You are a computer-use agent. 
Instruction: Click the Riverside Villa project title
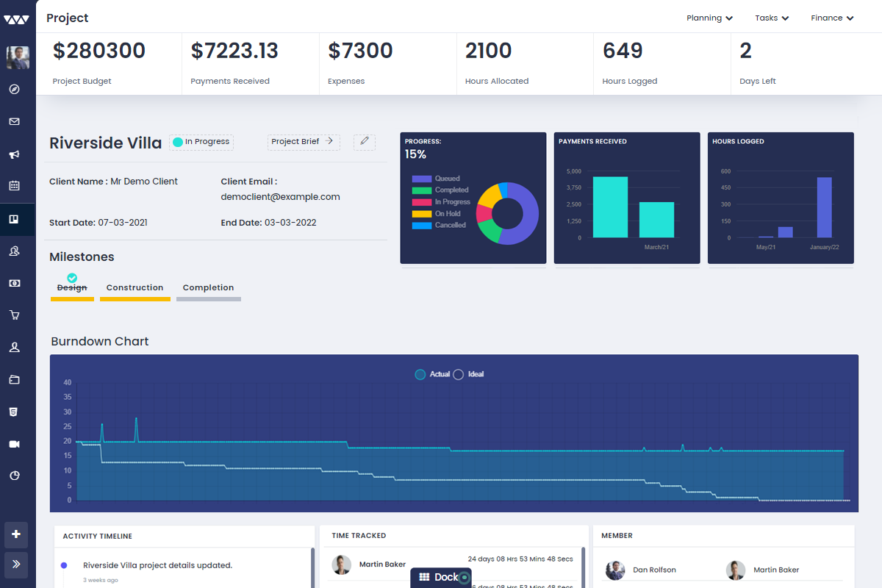point(105,143)
